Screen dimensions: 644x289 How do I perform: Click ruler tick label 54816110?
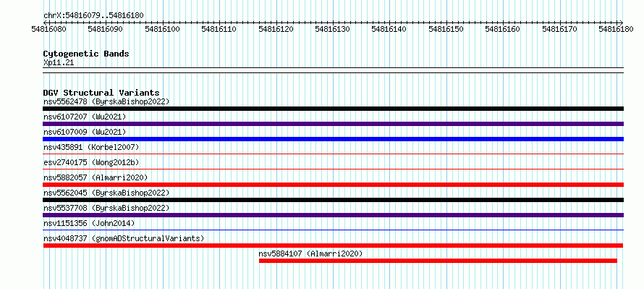point(219,29)
